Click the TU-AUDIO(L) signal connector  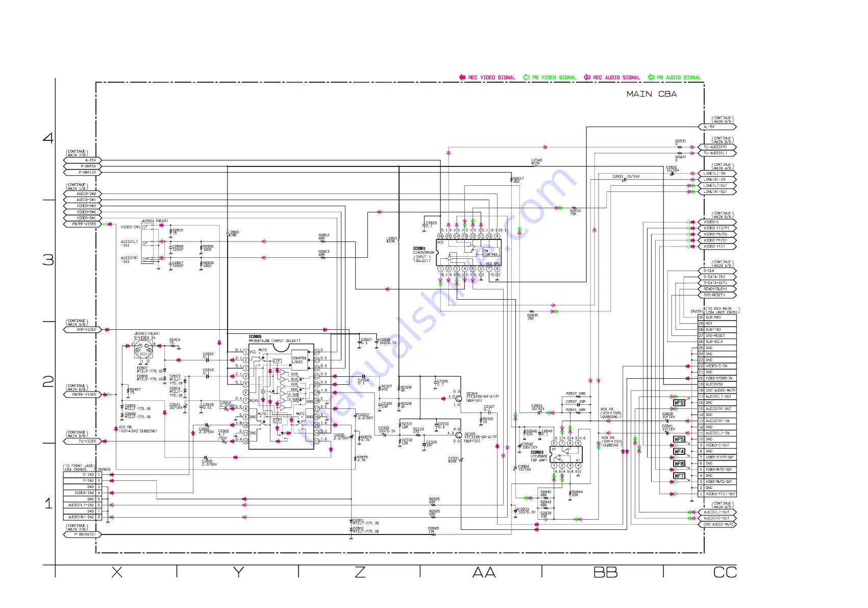pyautogui.click(x=717, y=153)
